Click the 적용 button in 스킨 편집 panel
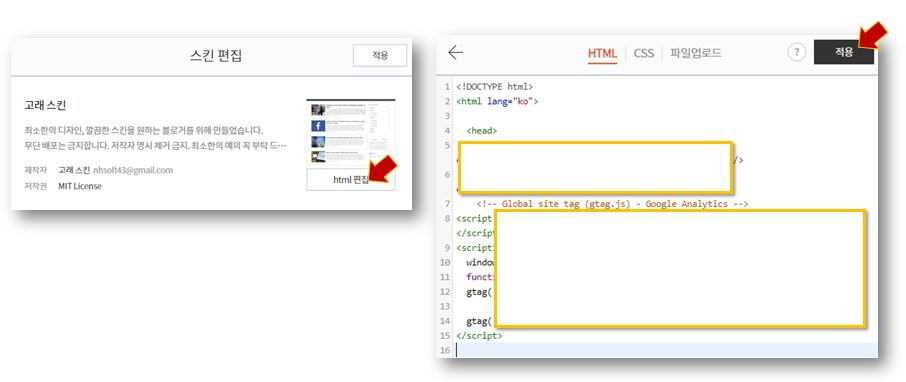Image resolution: width=906 pixels, height=382 pixels. tap(380, 55)
